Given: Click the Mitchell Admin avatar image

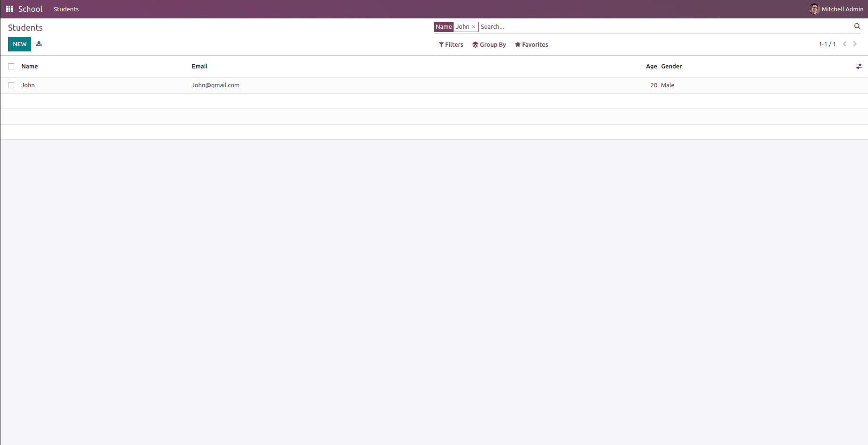Looking at the screenshot, I should point(814,9).
